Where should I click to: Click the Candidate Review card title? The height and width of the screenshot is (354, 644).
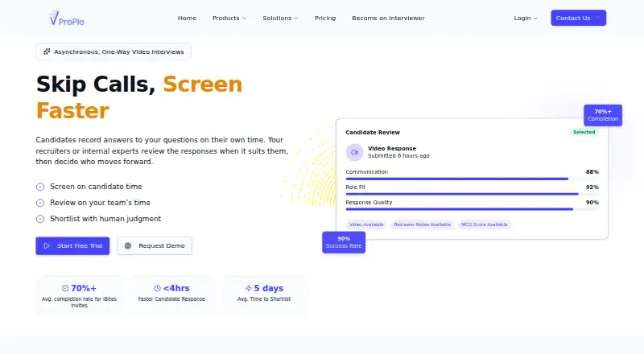(373, 132)
